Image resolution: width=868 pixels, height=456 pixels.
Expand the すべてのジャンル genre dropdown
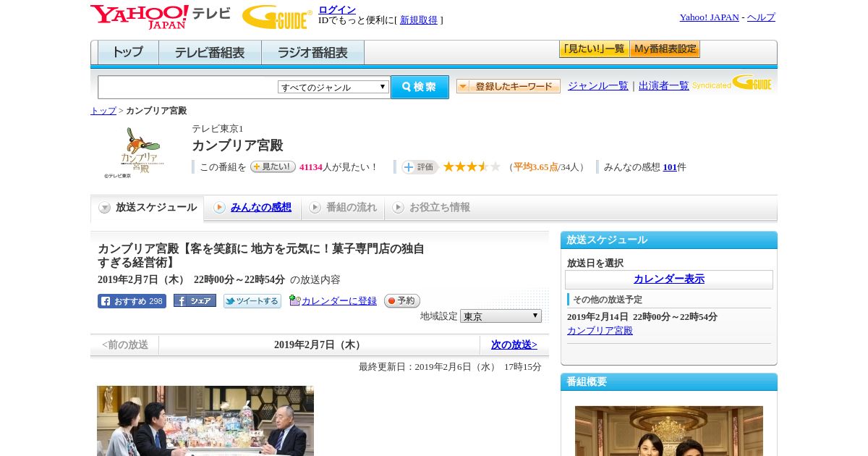333,87
